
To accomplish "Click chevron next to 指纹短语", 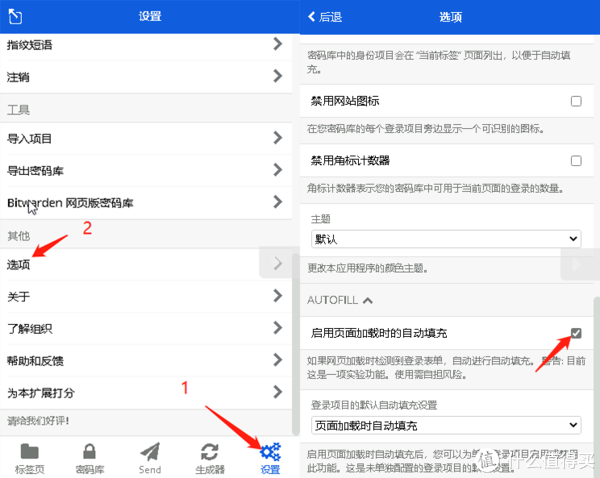I will tap(278, 44).
